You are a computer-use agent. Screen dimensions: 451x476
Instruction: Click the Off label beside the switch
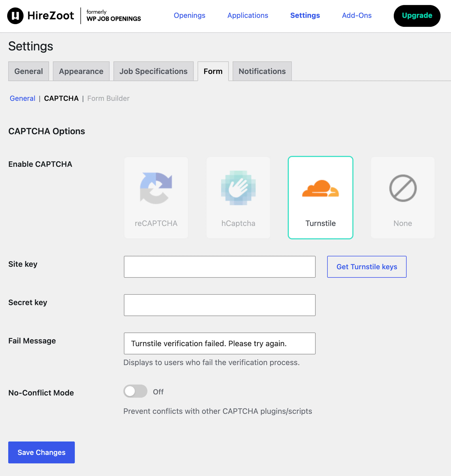point(158,392)
